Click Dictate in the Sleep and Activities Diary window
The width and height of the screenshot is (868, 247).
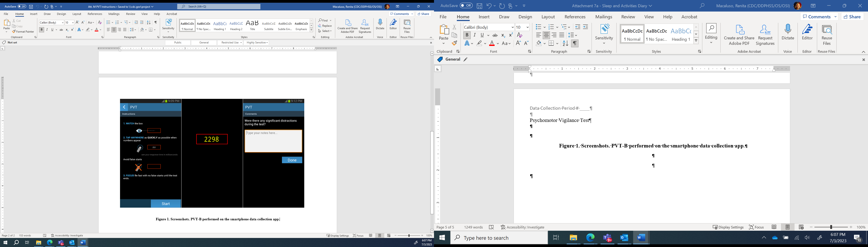point(788,34)
